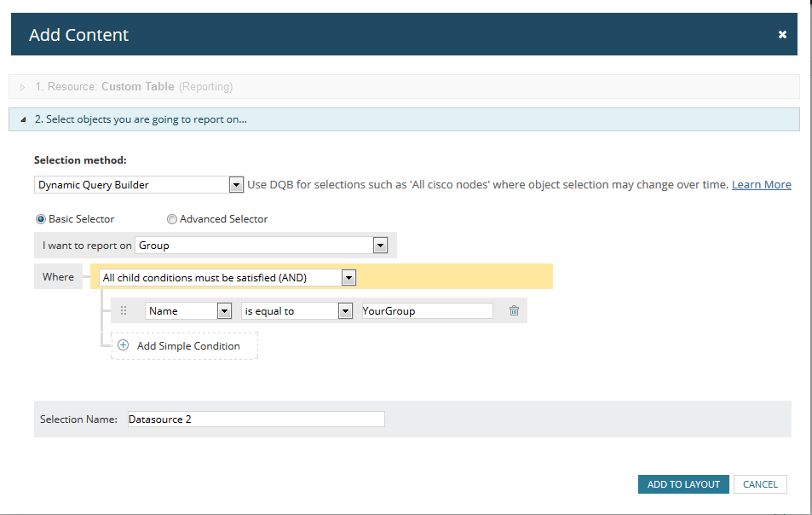Choose the Advanced Selector radio button
Screen dimensions: 812x515
point(172,219)
